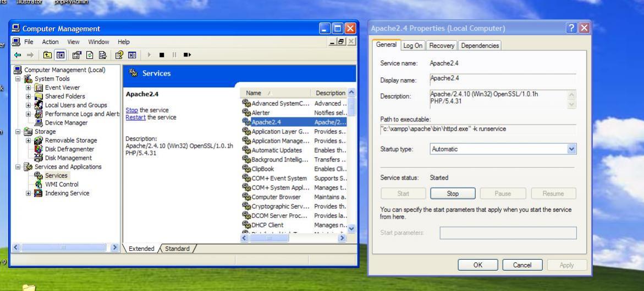Click the Local Users and Groups icon
644x291 pixels.
(x=38, y=105)
